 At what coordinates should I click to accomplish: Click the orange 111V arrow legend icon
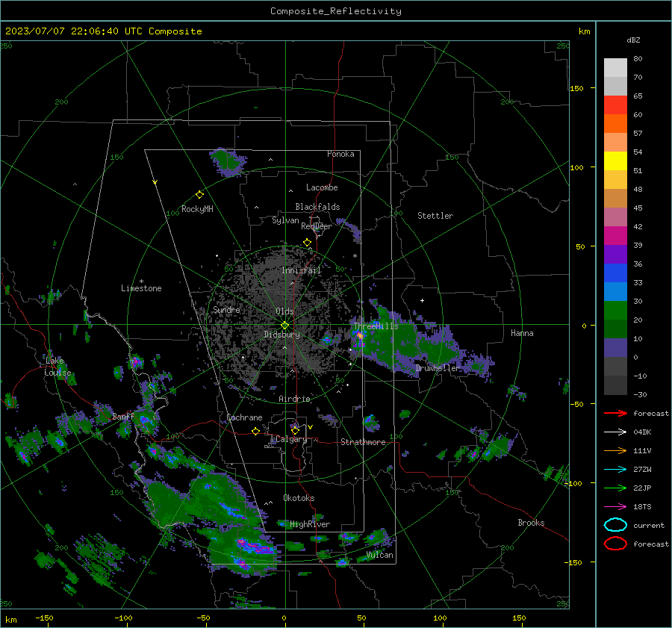tap(615, 450)
